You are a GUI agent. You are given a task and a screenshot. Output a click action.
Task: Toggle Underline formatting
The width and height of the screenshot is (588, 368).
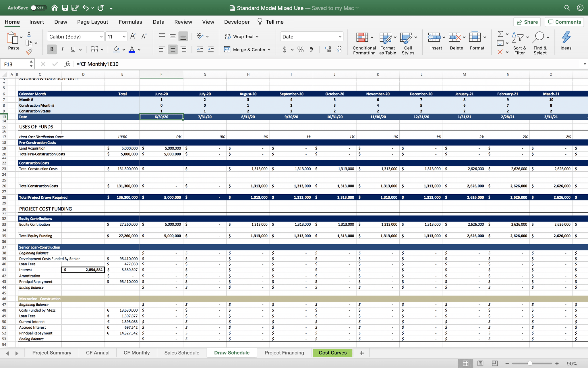point(73,49)
